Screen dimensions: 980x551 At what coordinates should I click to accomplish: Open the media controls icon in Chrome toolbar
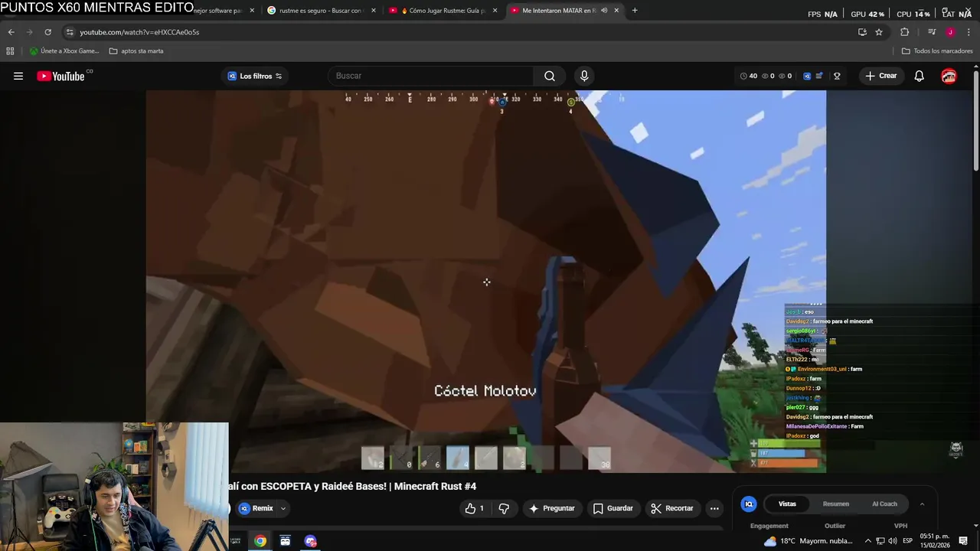click(x=932, y=32)
